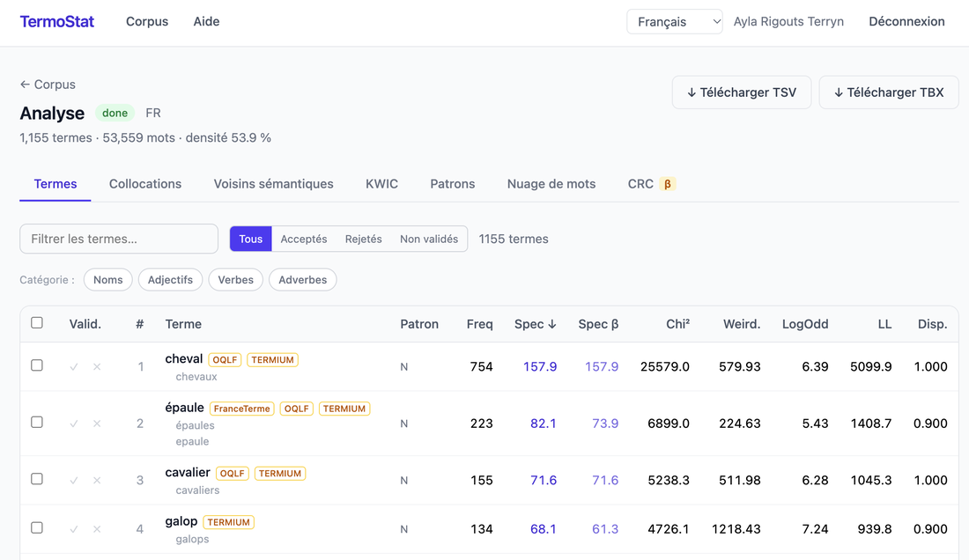This screenshot has width=969, height=560.
Task: Click the Déconnexion link
Action: (x=906, y=22)
